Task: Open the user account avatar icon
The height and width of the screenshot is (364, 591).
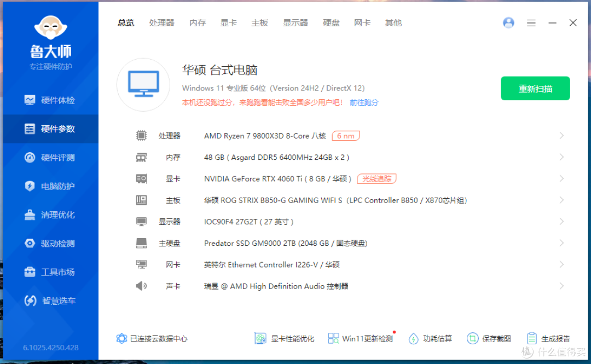Action: point(508,22)
